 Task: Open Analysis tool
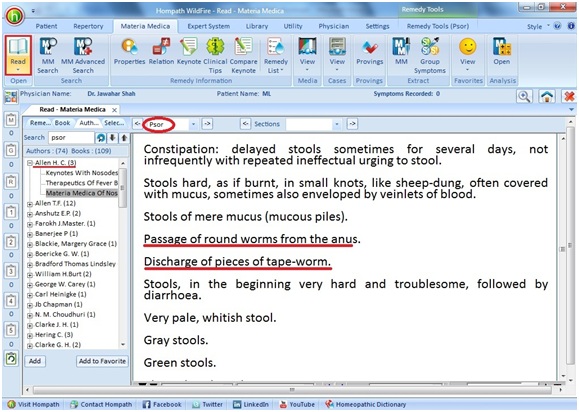click(501, 52)
